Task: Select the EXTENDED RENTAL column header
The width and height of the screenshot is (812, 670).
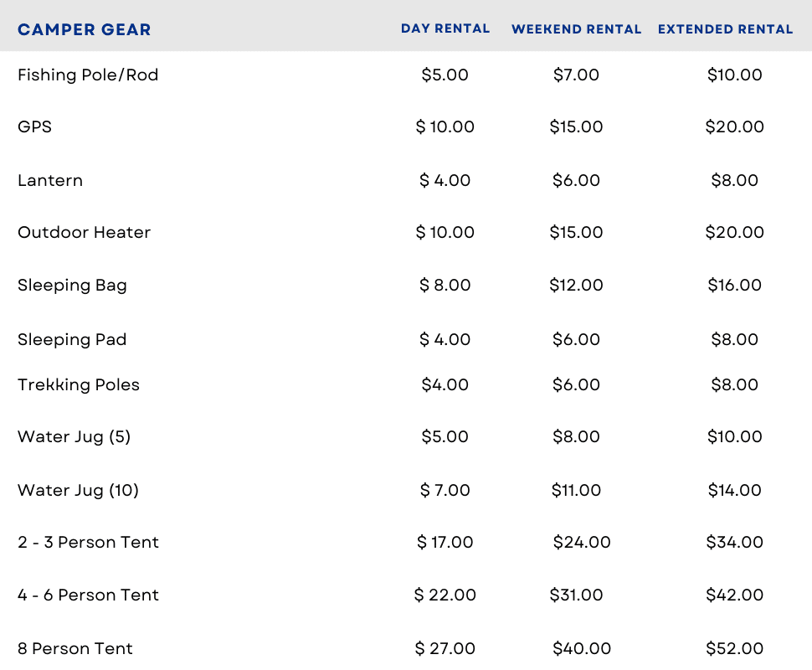Action: 725,29
